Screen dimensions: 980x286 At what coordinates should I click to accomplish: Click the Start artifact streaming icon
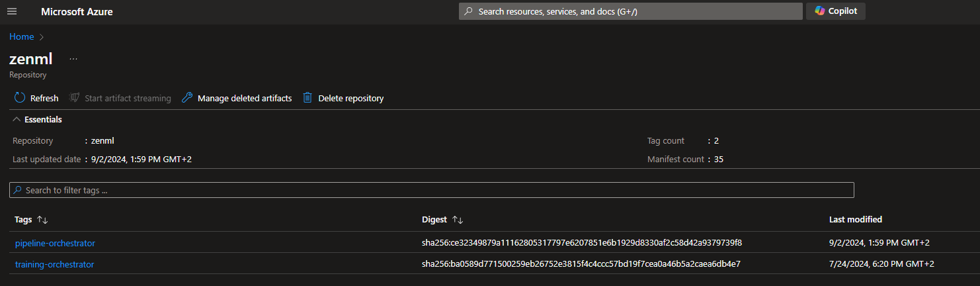[x=74, y=98]
